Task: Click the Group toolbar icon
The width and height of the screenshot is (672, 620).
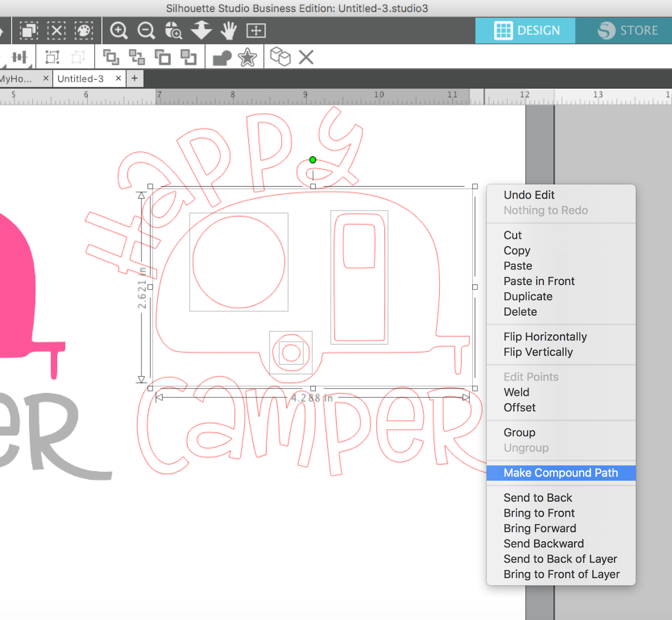Action: (x=52, y=57)
